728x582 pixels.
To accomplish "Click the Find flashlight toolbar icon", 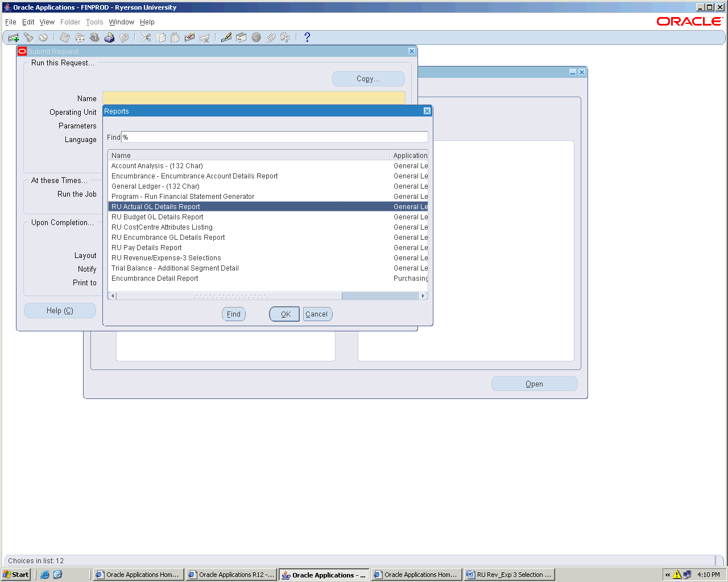I will (28, 38).
